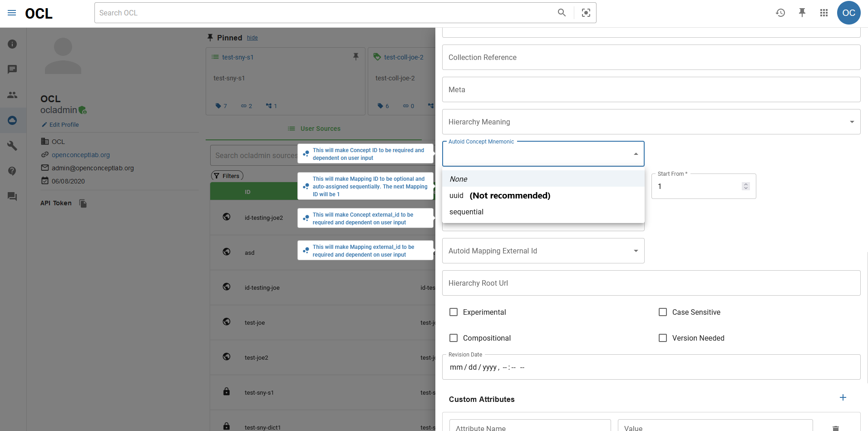Copy the API Token using the copy icon
The image size is (868, 431).
click(83, 203)
